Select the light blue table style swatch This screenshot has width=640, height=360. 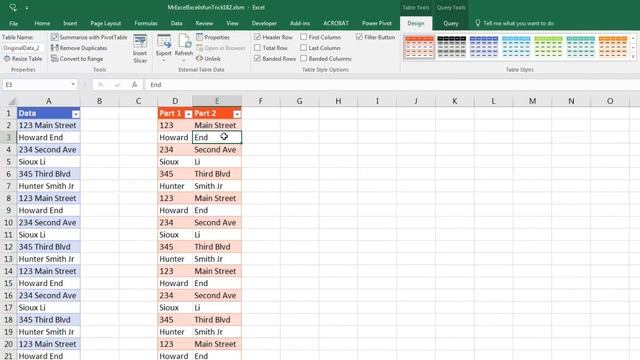pos(516,47)
